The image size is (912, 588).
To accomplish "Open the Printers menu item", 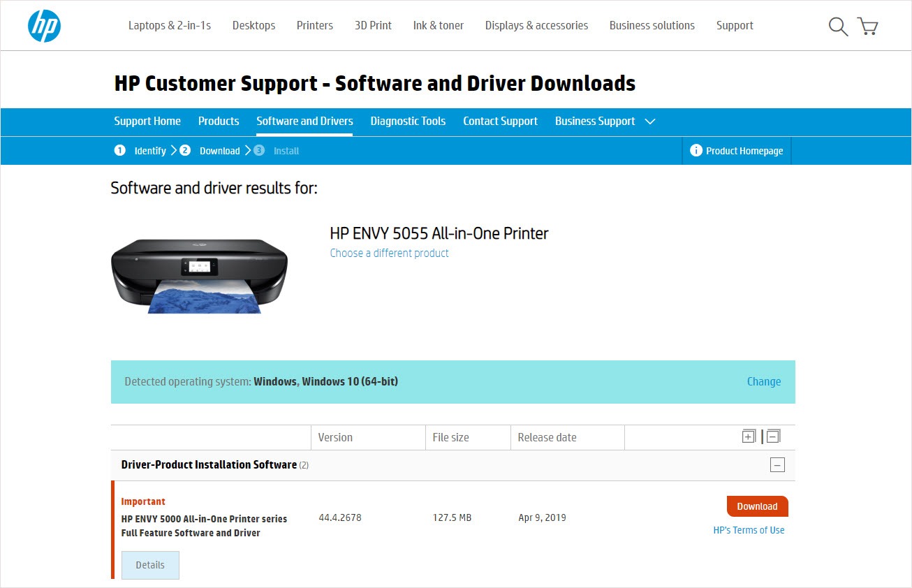I will [x=314, y=25].
